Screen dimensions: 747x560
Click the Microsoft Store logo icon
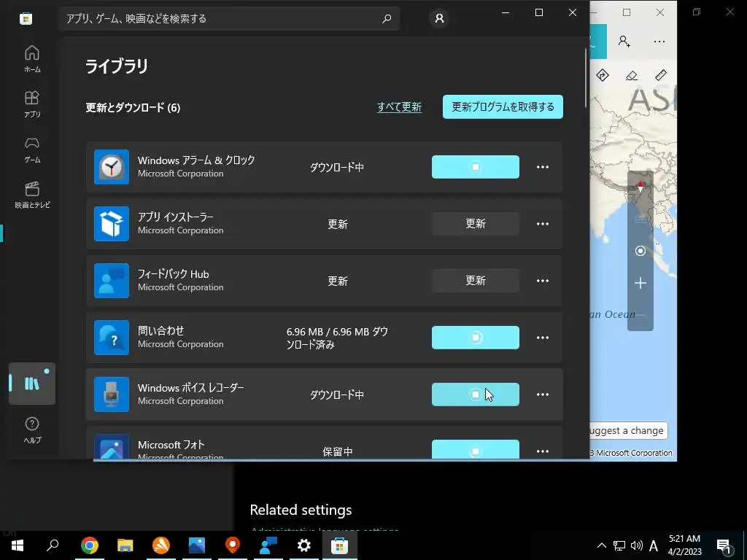[26, 18]
